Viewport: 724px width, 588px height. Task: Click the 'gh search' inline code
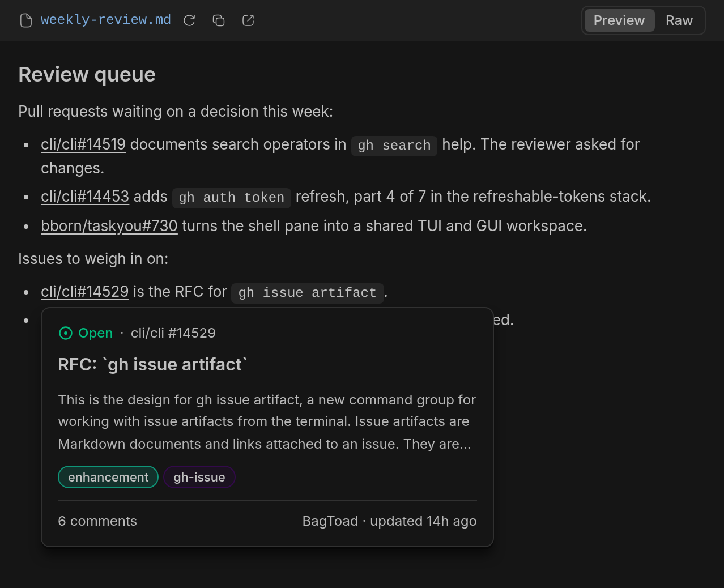[394, 146]
